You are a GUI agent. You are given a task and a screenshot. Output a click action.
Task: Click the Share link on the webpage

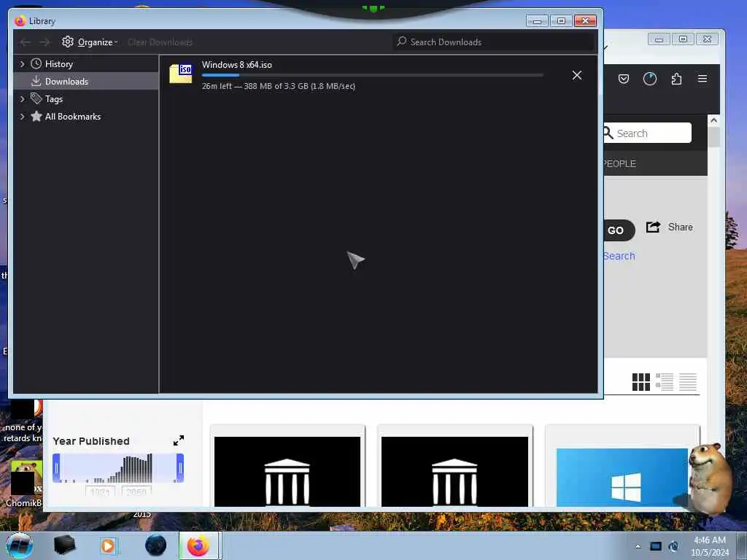point(680,227)
